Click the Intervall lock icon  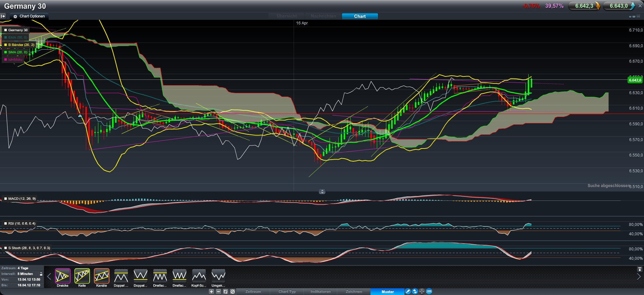(41, 274)
